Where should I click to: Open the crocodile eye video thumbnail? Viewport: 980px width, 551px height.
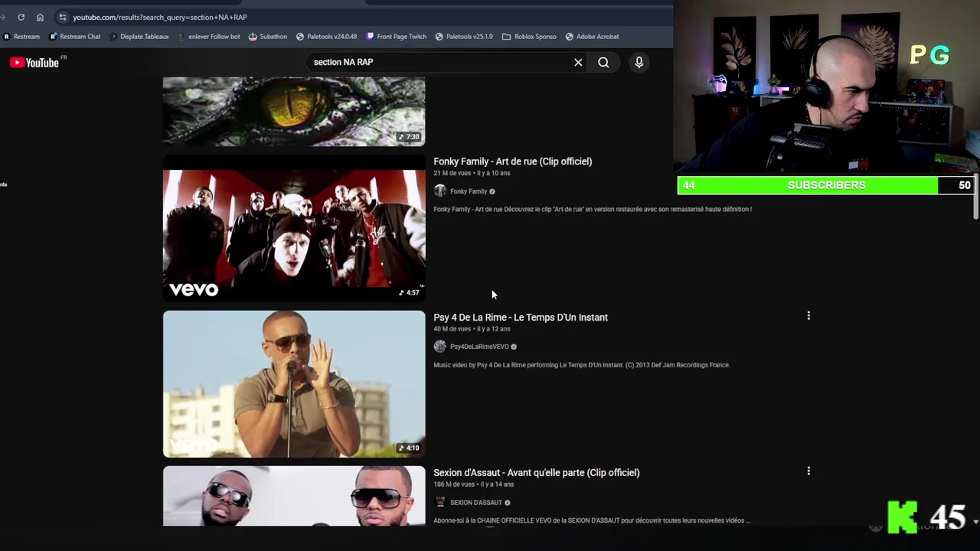point(294,111)
